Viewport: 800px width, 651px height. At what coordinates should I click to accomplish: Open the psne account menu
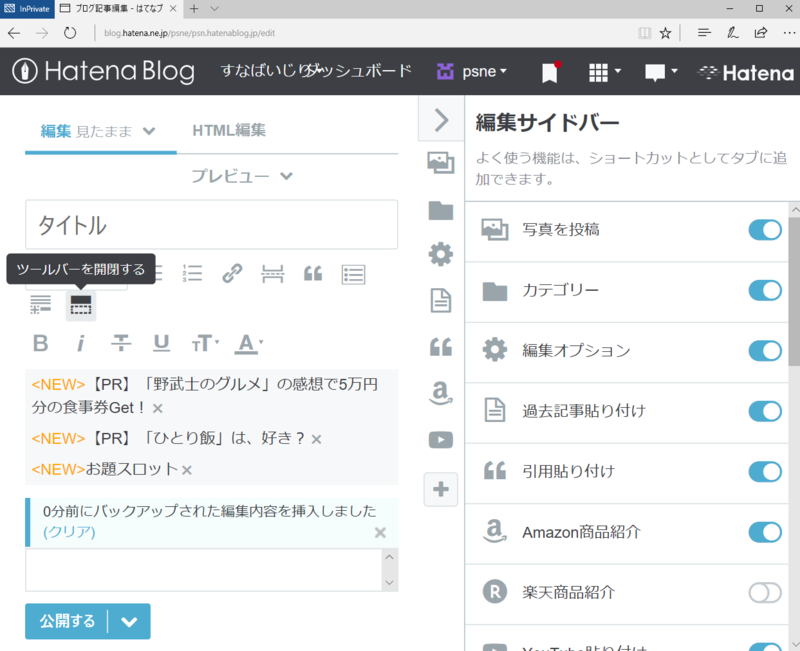click(472, 71)
